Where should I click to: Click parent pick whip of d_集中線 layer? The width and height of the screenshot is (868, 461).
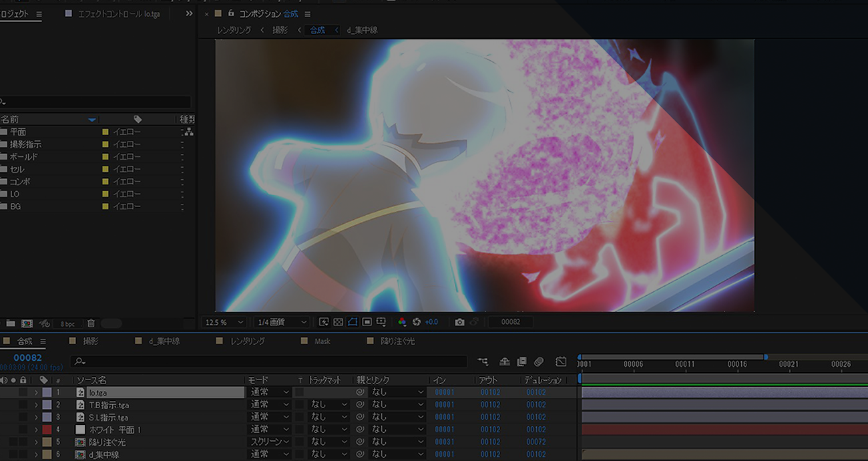[361, 454]
